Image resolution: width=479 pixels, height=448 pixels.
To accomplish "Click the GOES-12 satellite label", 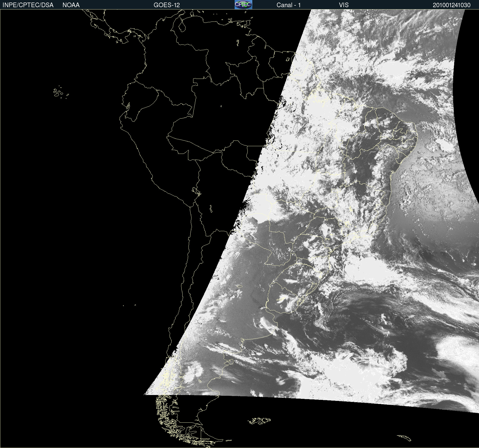I will point(167,5).
